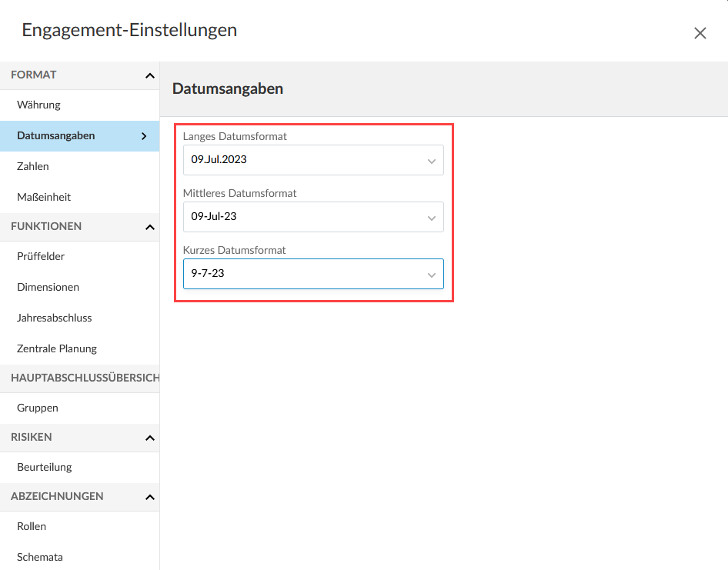The height and width of the screenshot is (570, 728).
Task: Open the Kurzes Datumsformat dropdown
Action: click(313, 274)
